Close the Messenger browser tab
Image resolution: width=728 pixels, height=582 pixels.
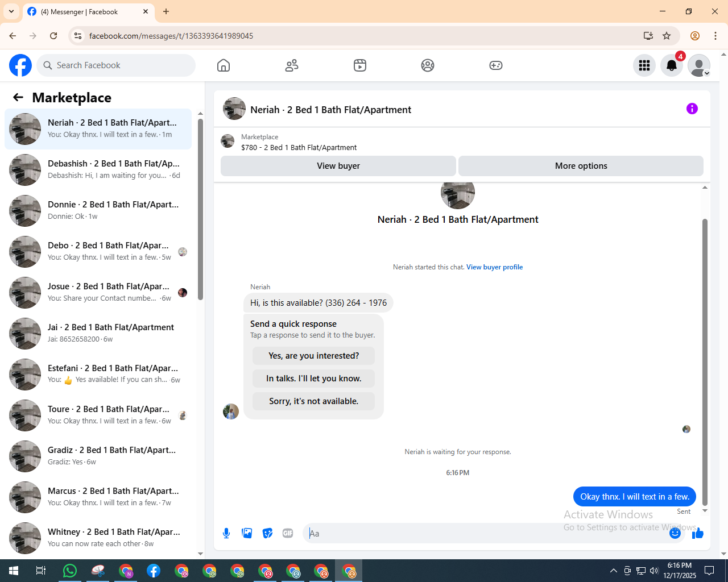click(x=146, y=11)
